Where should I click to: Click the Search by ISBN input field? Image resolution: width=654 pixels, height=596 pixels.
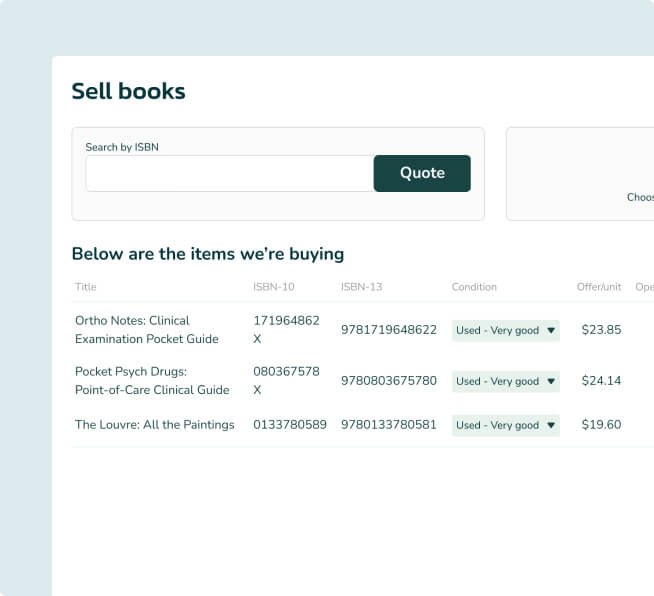[229, 174]
